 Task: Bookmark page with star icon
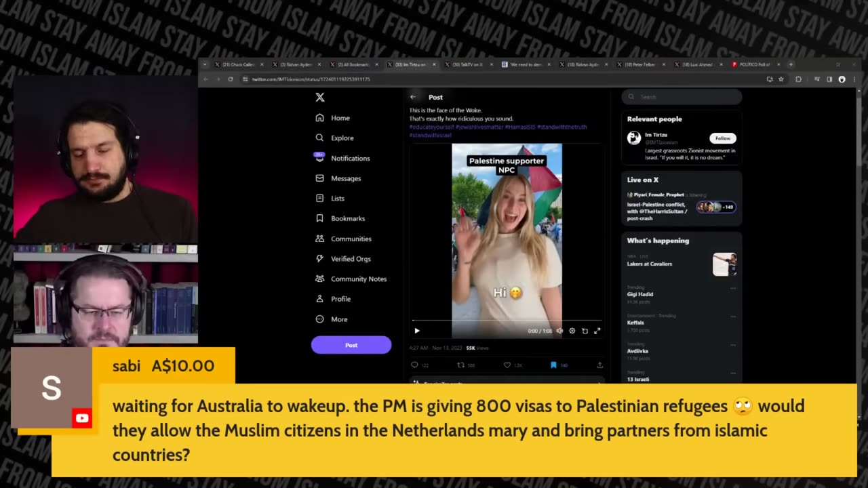click(x=781, y=79)
